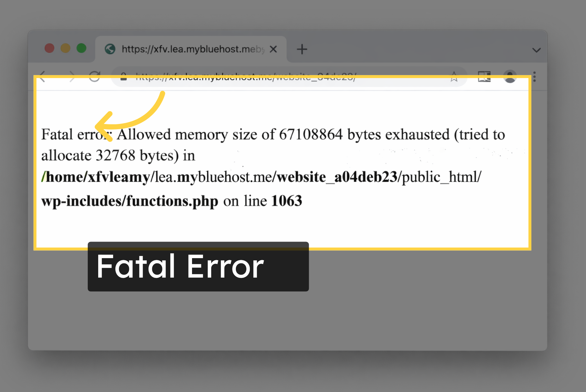Open the reading list panel icon

tap(484, 77)
